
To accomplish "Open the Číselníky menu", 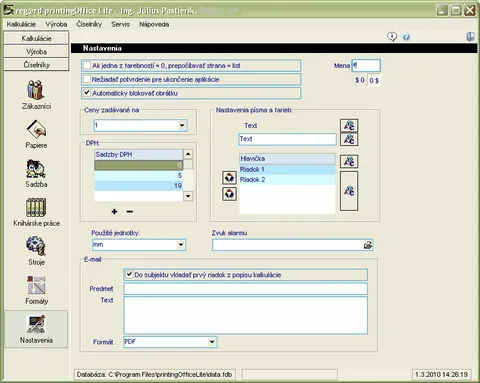I will pos(89,24).
